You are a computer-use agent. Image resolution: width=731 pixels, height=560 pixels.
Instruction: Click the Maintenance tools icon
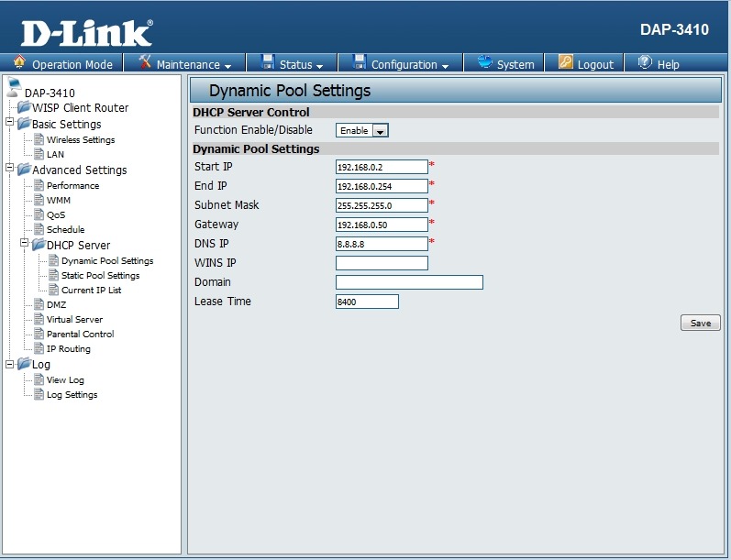click(x=145, y=63)
